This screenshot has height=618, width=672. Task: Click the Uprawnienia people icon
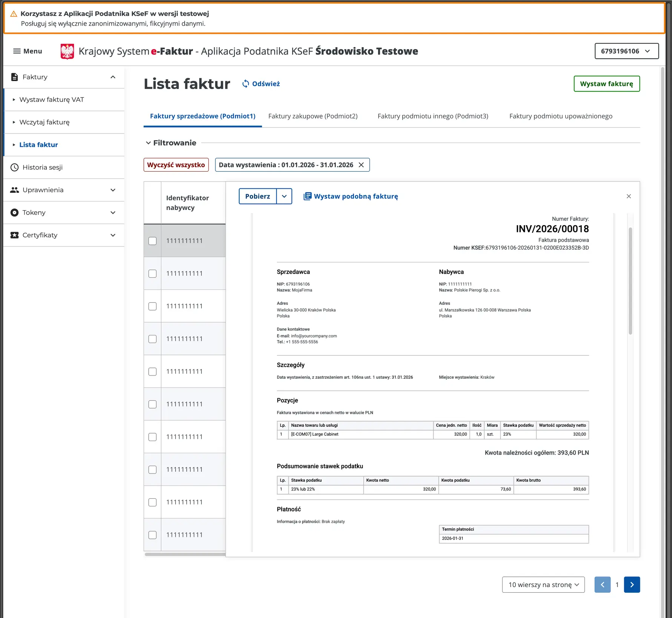14,190
